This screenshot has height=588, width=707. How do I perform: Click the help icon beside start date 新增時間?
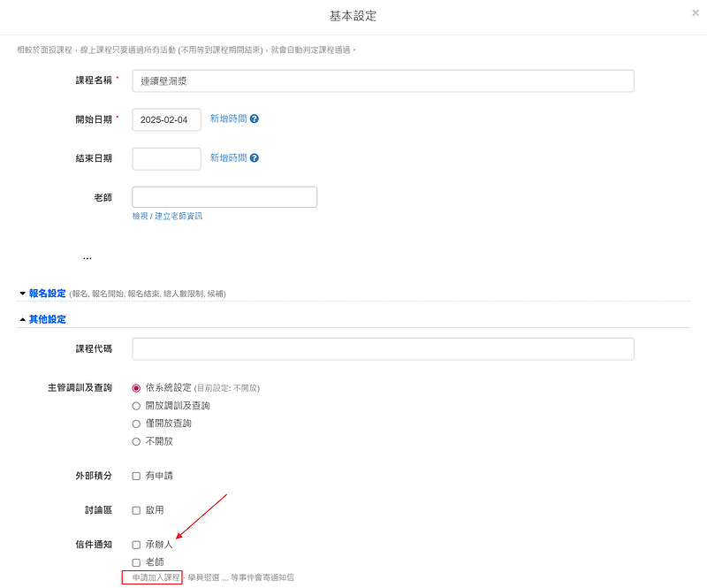(x=255, y=118)
